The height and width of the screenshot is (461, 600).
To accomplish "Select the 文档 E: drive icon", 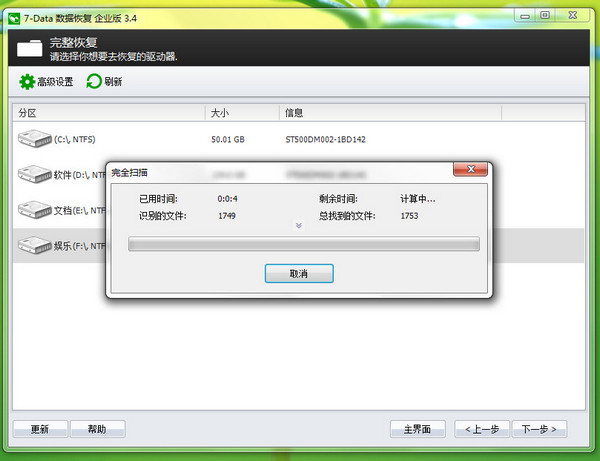I will (x=35, y=210).
